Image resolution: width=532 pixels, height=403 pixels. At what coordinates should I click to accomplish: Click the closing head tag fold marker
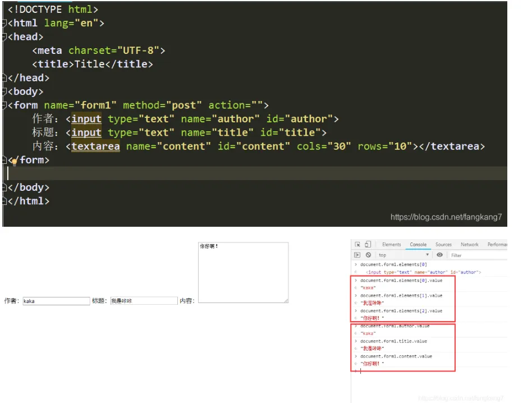(4, 78)
